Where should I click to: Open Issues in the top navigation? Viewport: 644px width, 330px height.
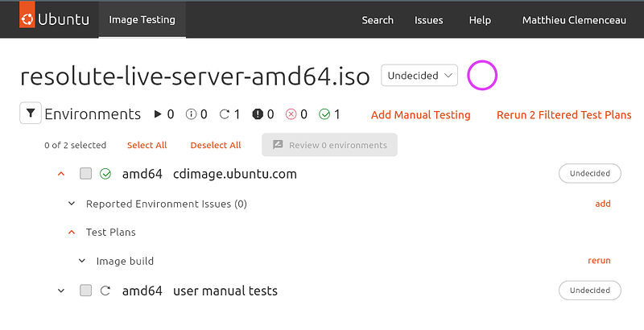[428, 20]
